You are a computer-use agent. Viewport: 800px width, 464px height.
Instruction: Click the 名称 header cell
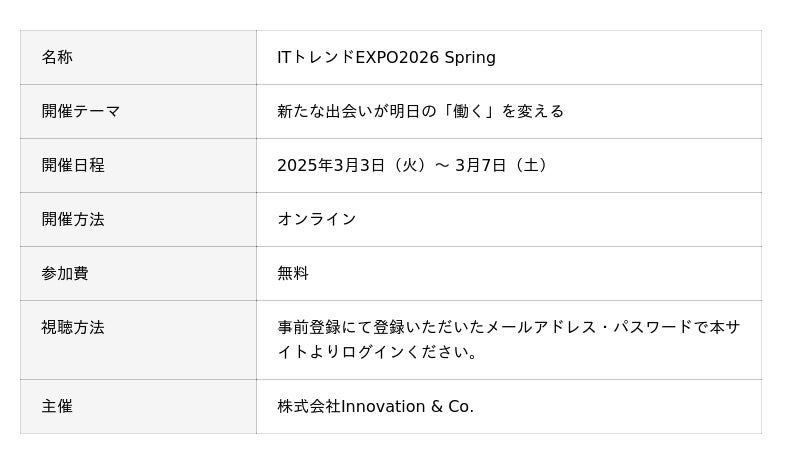tap(57, 58)
